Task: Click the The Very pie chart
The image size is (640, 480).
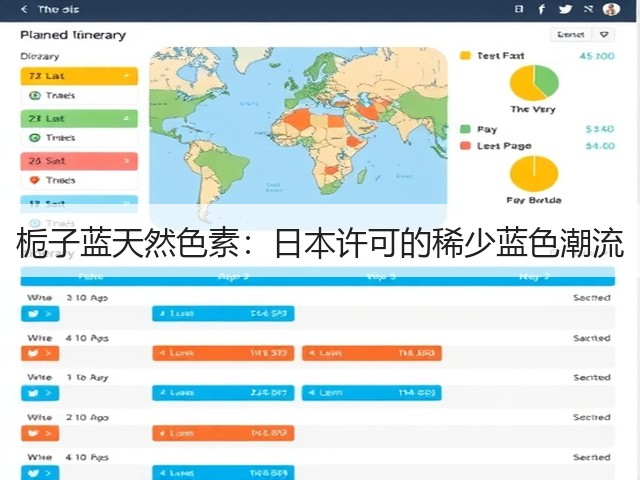Action: click(x=534, y=83)
